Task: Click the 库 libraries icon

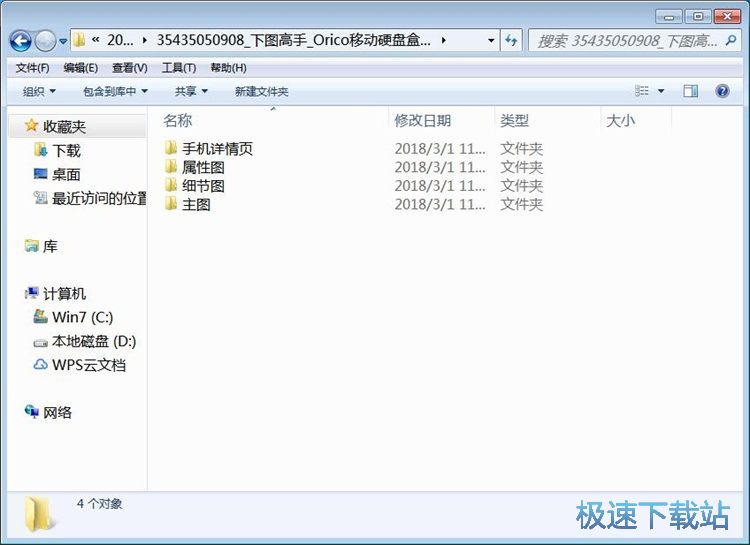Action: point(32,246)
